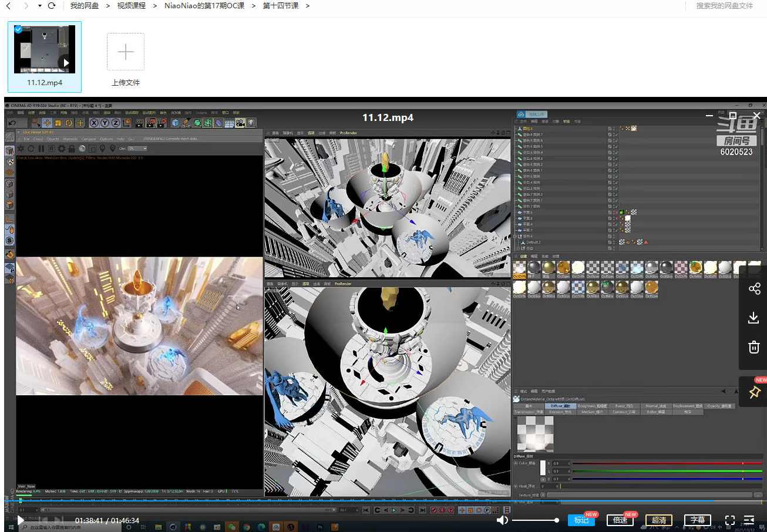Pause the Octane Live Viewer rendering
Screen dimensions: 767x532
click(42, 148)
